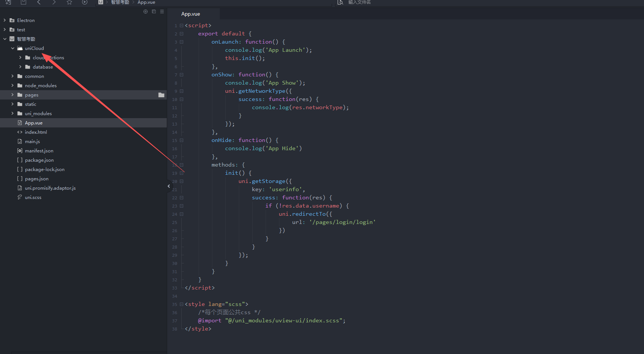Open the project panel hamburger menu
Viewport: 644px width, 354px height.
coord(162,12)
